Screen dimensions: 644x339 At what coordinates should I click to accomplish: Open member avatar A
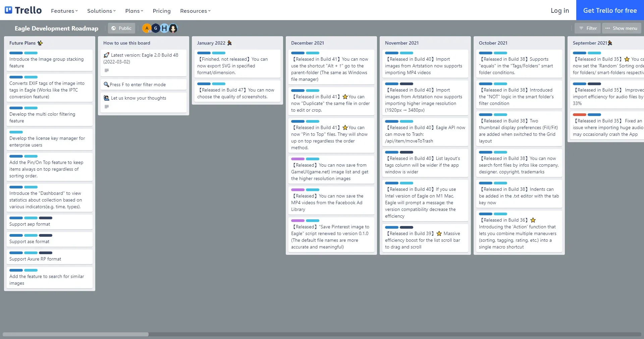147,28
